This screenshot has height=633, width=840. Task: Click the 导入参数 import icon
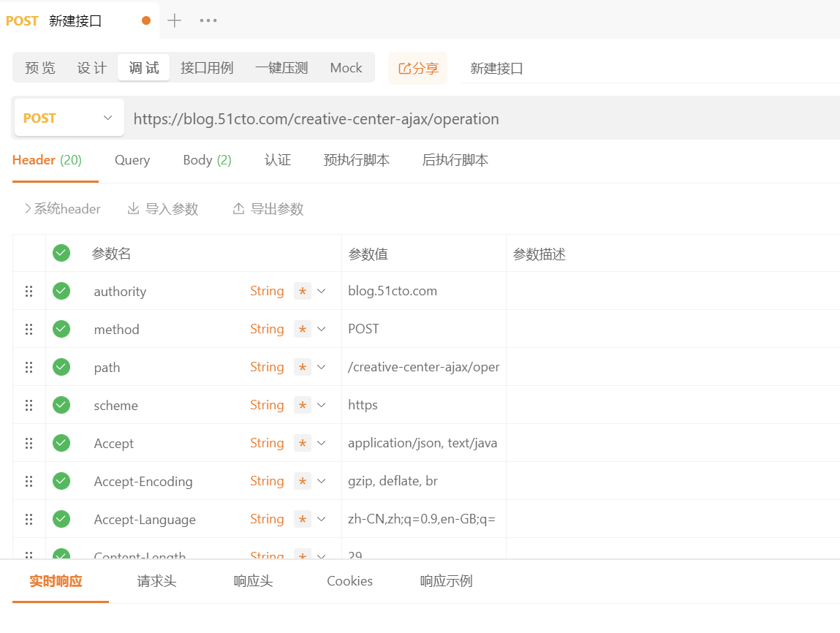coord(133,208)
